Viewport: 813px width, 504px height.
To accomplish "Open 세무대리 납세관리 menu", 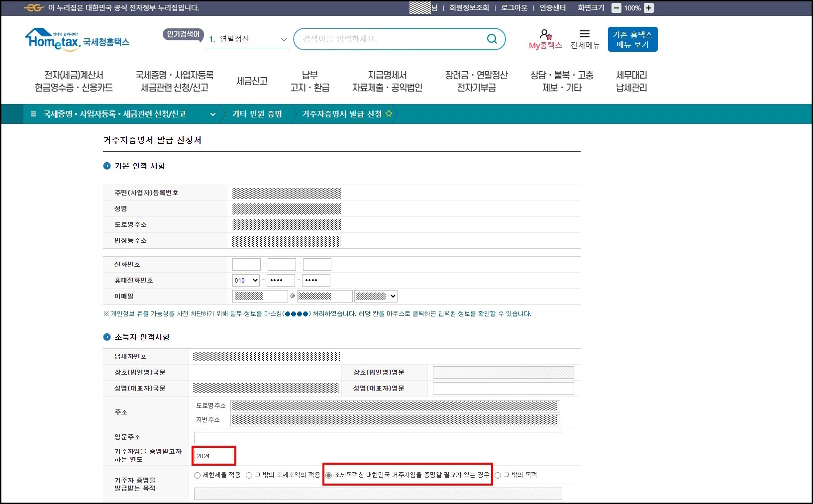I will point(631,81).
